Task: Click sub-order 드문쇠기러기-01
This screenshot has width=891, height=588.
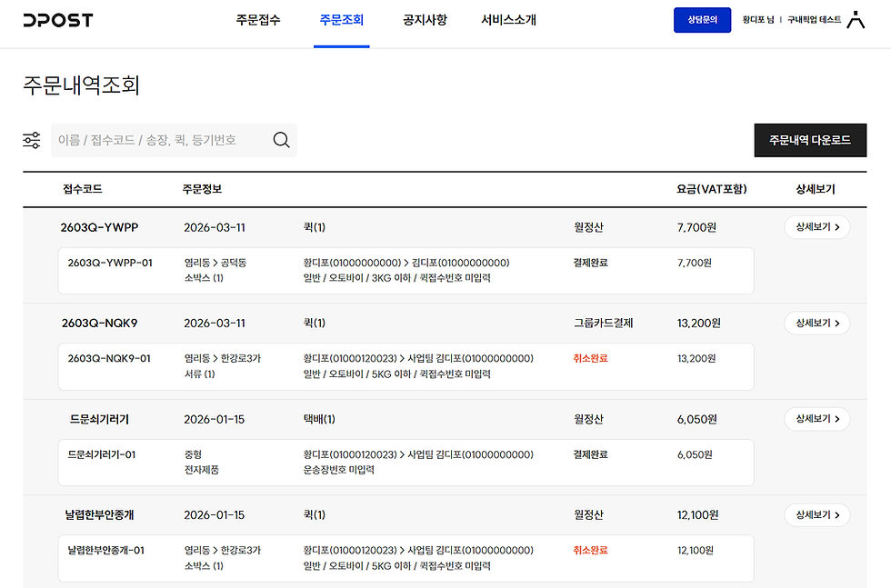Action: [102, 454]
